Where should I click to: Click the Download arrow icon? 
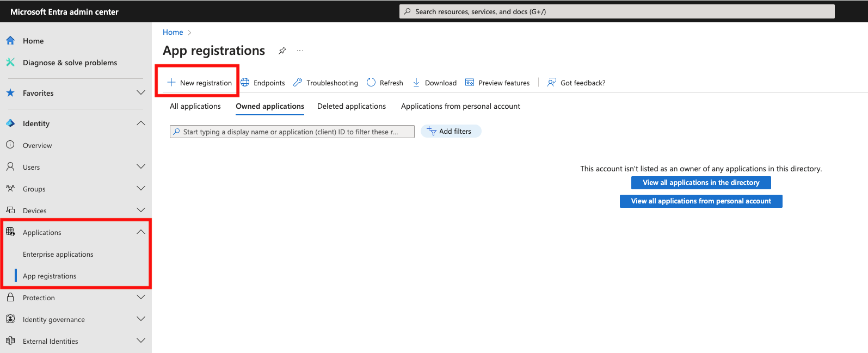pyautogui.click(x=416, y=82)
